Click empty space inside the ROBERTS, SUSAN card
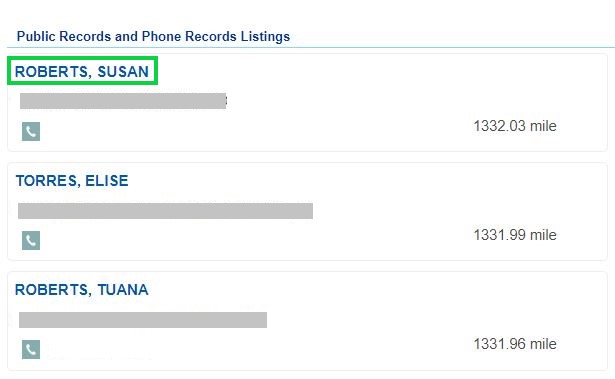Image resolution: width=615 pixels, height=379 pixels. point(353,78)
